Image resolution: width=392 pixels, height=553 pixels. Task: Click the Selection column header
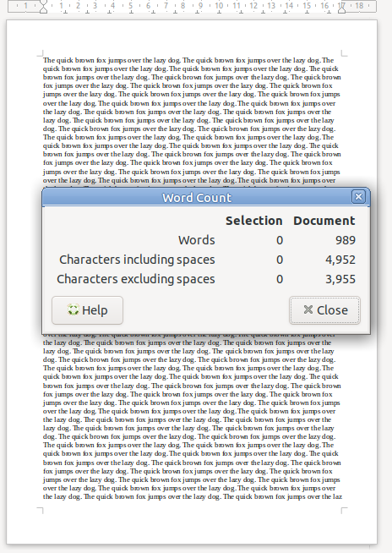click(253, 221)
